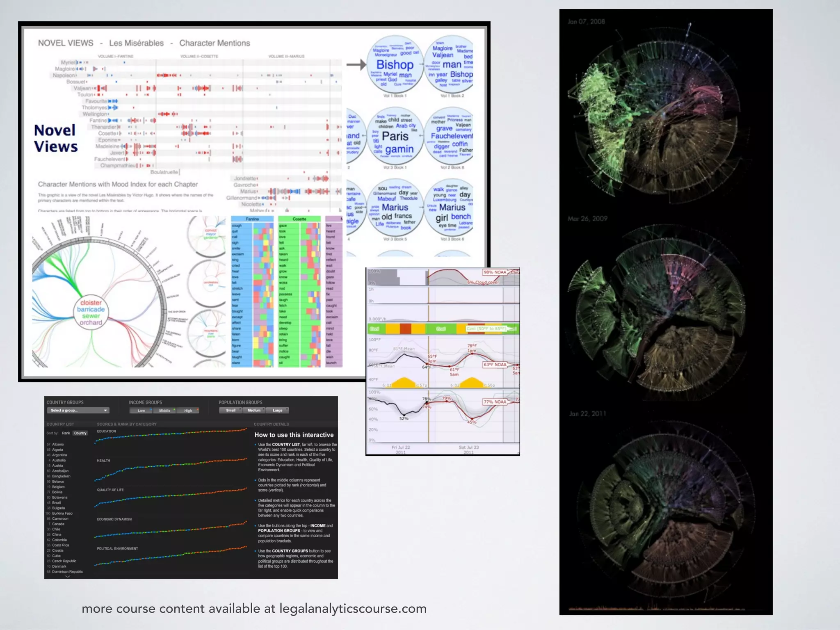
Task: Click the Paris gamin word cloud bubble
Action: tap(395, 137)
